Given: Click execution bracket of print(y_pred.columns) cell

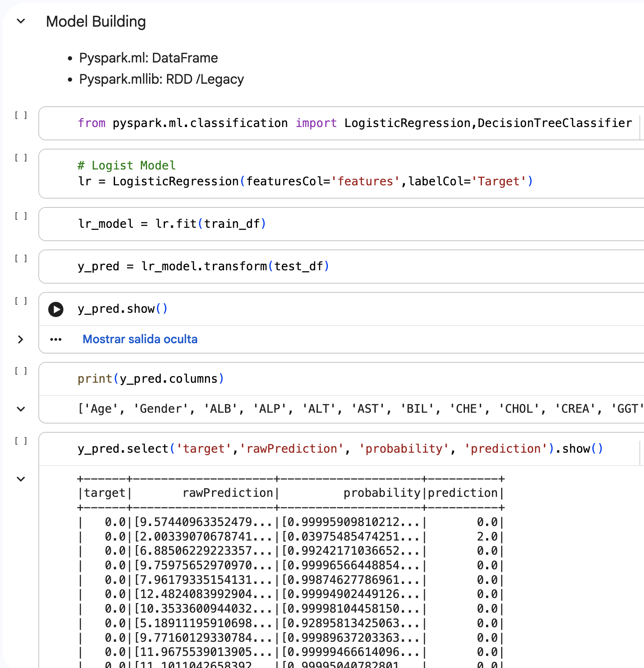Looking at the screenshot, I should point(21,371).
